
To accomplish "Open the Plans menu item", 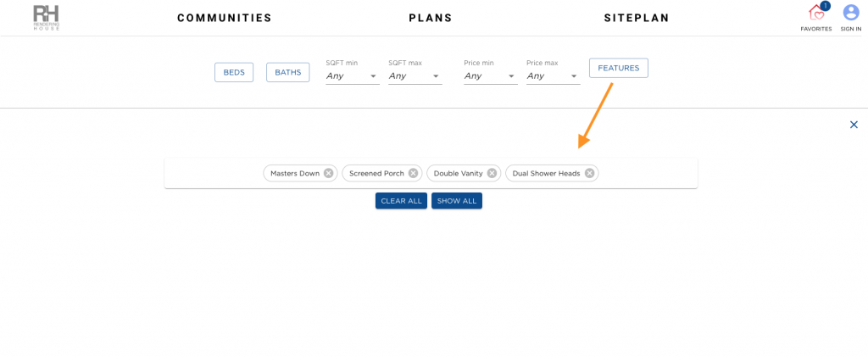I will (x=431, y=18).
